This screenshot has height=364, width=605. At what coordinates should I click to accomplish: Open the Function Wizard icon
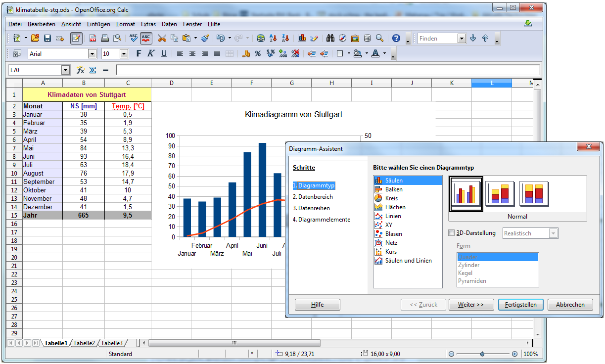click(x=80, y=70)
